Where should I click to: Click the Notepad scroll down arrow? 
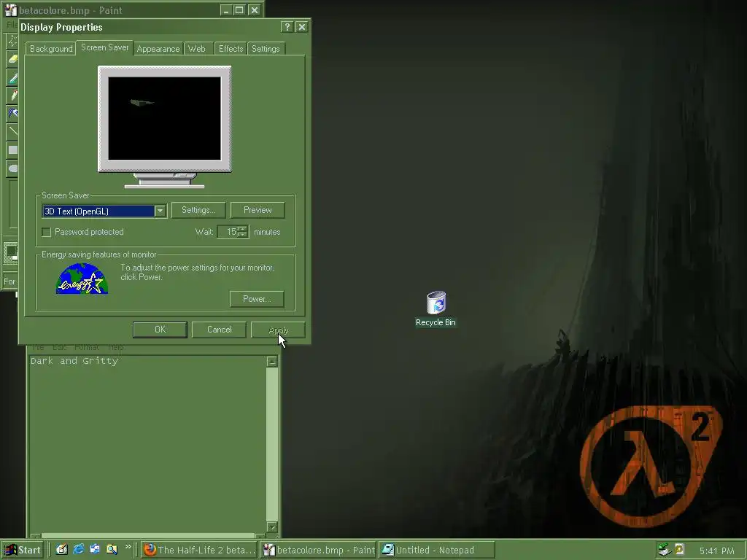click(x=272, y=526)
